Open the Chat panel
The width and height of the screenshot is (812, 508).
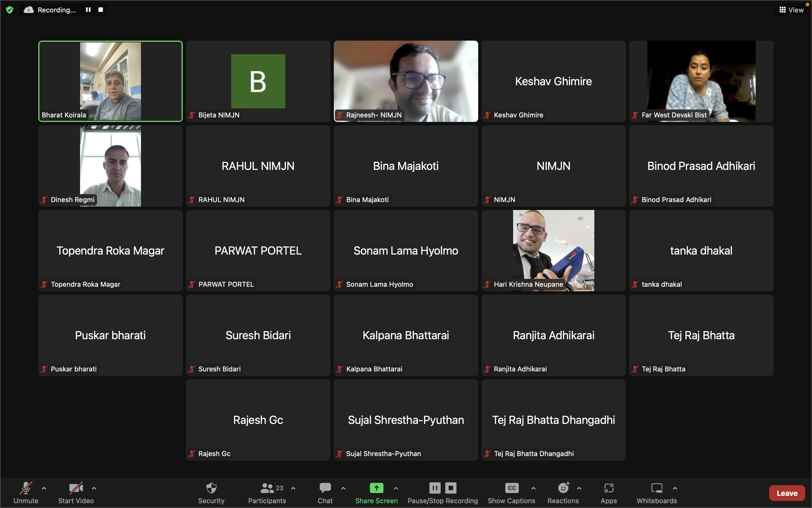click(x=325, y=492)
